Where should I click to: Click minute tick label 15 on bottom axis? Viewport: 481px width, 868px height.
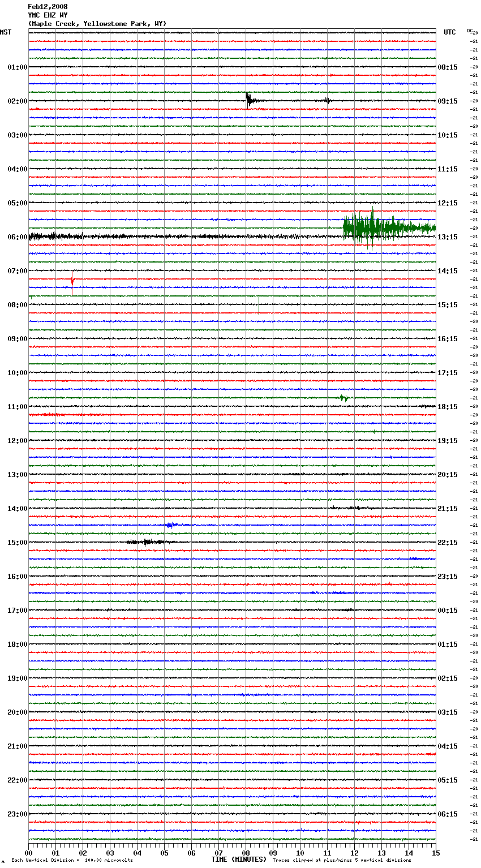[436, 853]
